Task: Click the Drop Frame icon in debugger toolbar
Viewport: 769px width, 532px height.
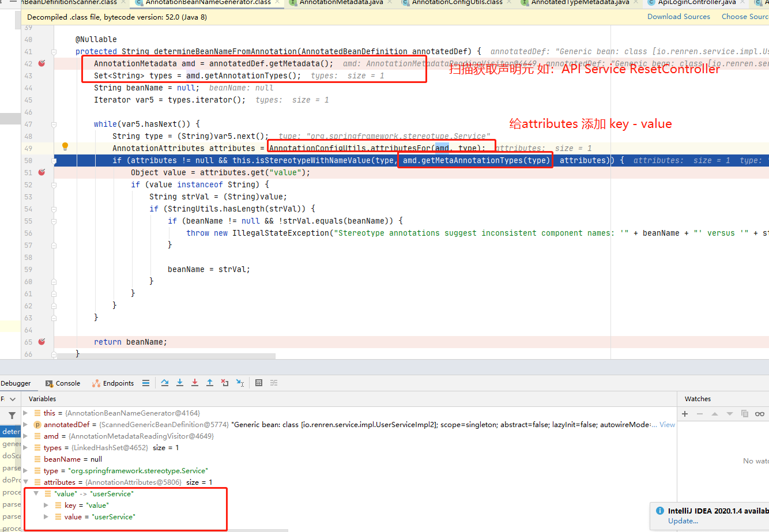Action: [x=225, y=382]
